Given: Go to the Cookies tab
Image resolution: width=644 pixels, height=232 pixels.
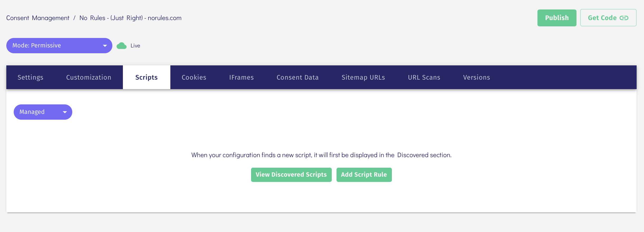Looking at the screenshot, I should click(x=194, y=77).
